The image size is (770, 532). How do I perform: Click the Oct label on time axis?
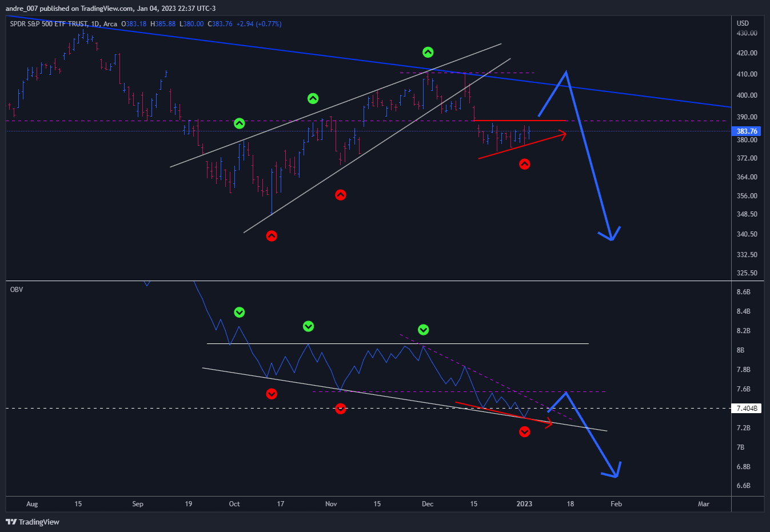[234, 504]
